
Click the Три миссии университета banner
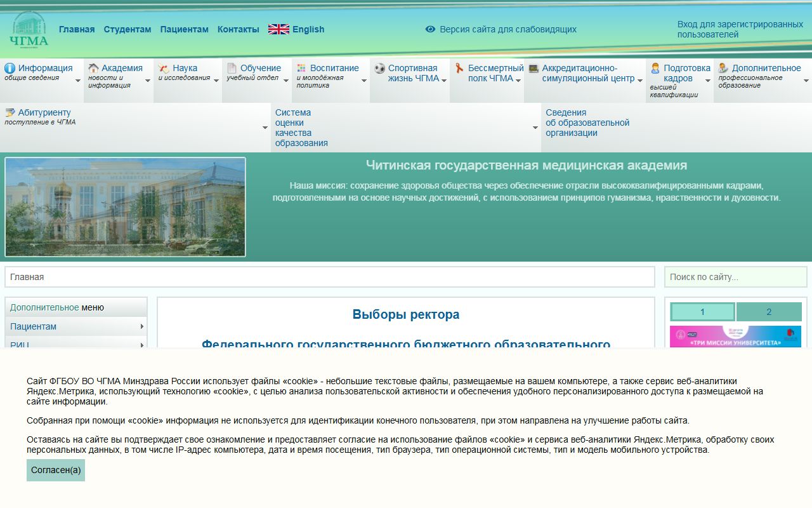[736, 337]
